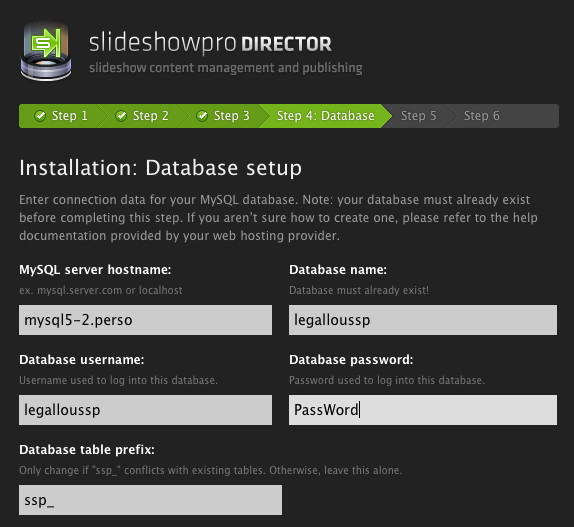The height and width of the screenshot is (527, 574).
Task: Focus the Database password input field
Action: click(423, 410)
